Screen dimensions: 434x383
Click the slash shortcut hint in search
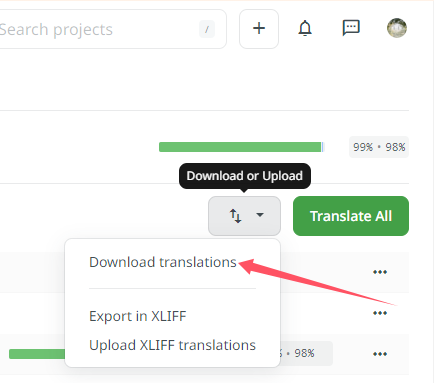[x=207, y=29]
